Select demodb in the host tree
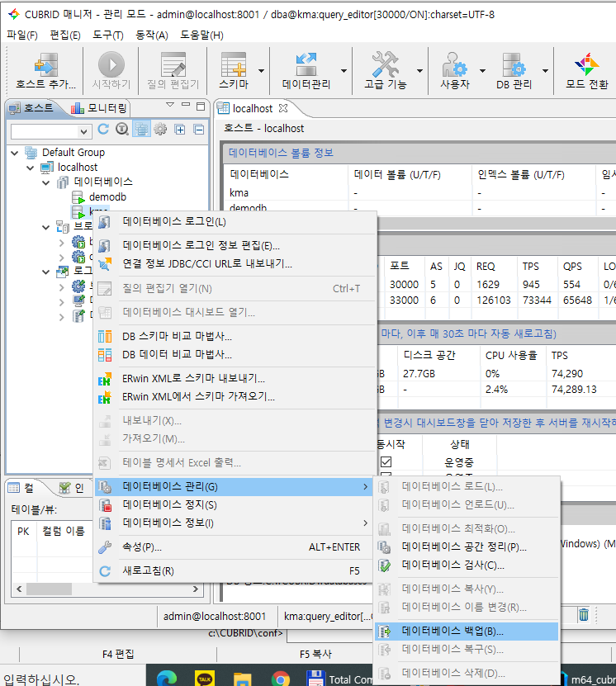Viewport: 616px width, 686px height. (107, 197)
